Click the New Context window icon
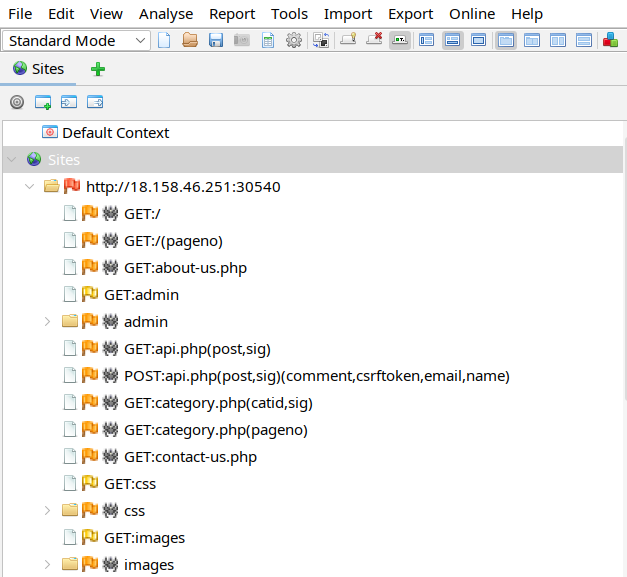The height and width of the screenshot is (577, 627). 43,102
